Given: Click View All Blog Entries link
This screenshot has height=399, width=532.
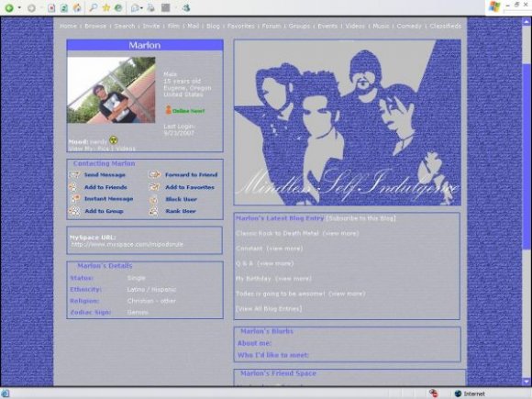Looking at the screenshot, I should (269, 309).
